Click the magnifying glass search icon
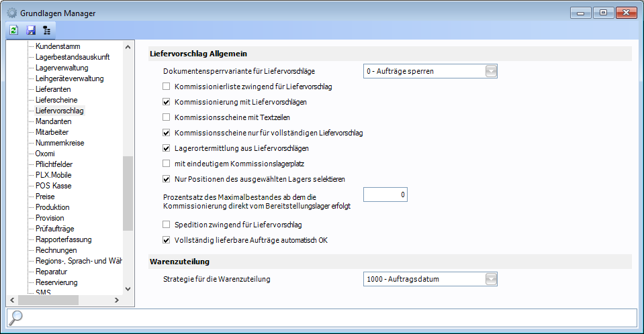The image size is (644, 334). [x=15, y=317]
